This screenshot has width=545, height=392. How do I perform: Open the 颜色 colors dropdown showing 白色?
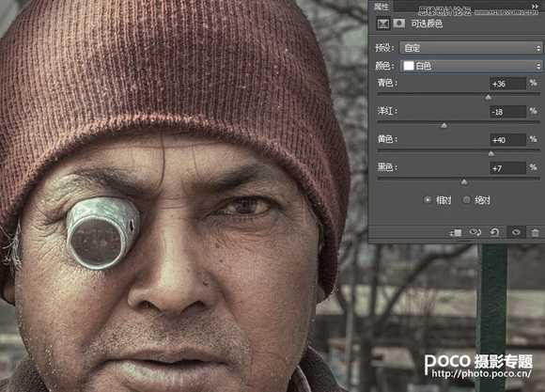(x=472, y=66)
